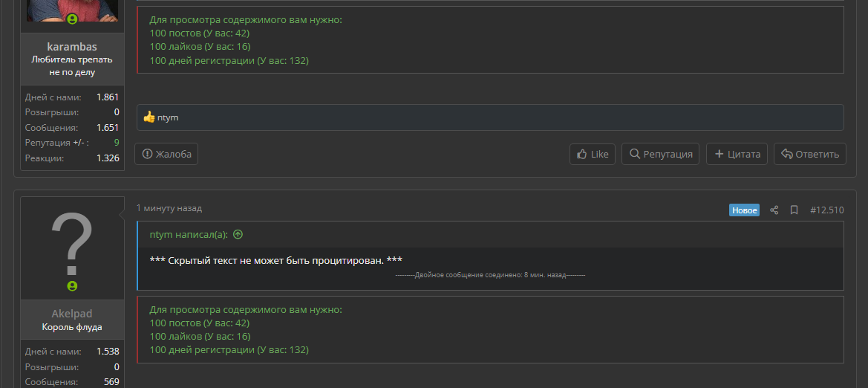Viewport: 868px width, 388px height.
Task: Reply using the Ответить button
Action: click(x=810, y=154)
